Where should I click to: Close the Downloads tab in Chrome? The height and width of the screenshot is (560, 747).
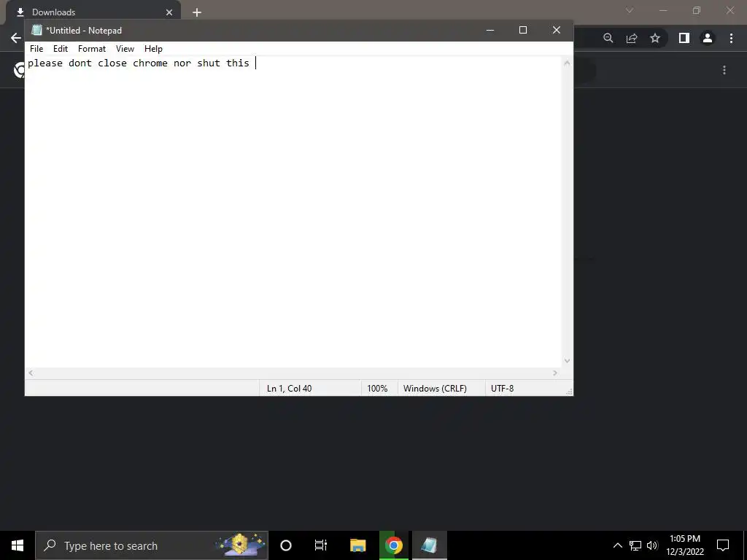169,12
